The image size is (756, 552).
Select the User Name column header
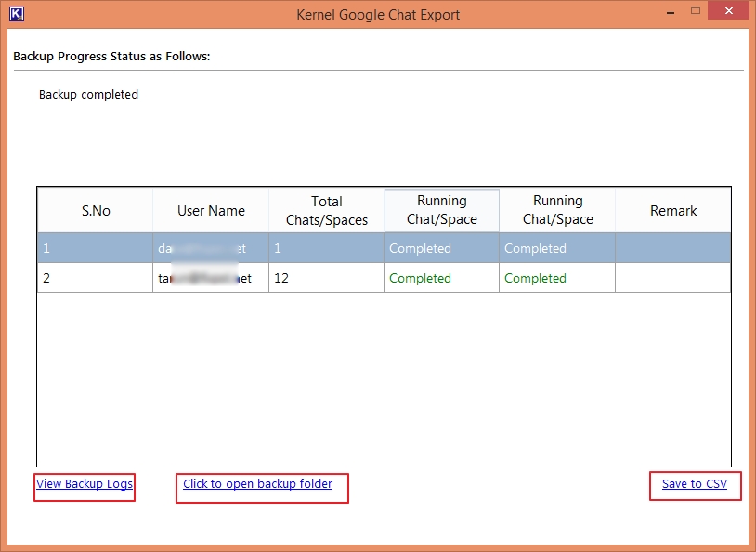click(211, 210)
